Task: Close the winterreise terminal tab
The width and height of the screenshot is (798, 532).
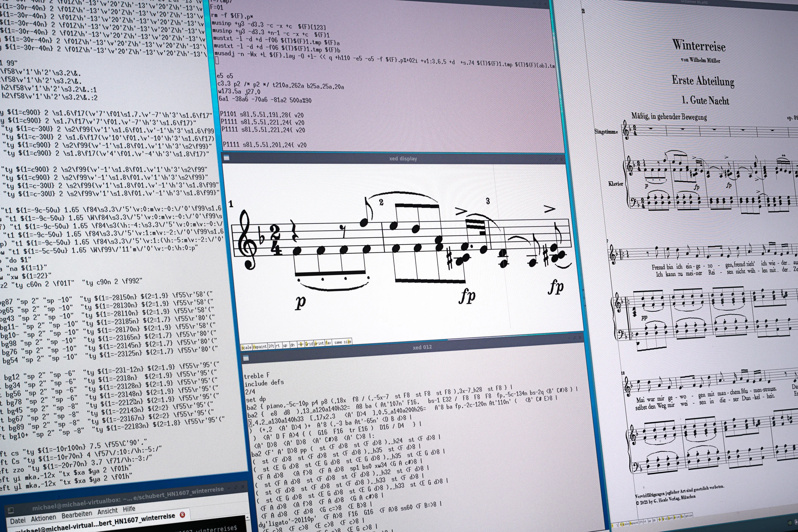Action: 182,515
